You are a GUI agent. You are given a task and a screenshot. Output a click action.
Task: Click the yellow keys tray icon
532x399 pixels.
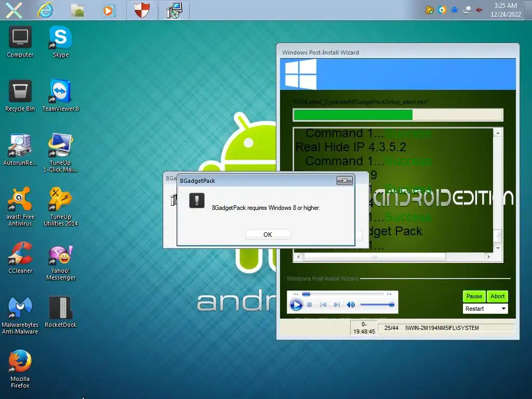pos(429,10)
